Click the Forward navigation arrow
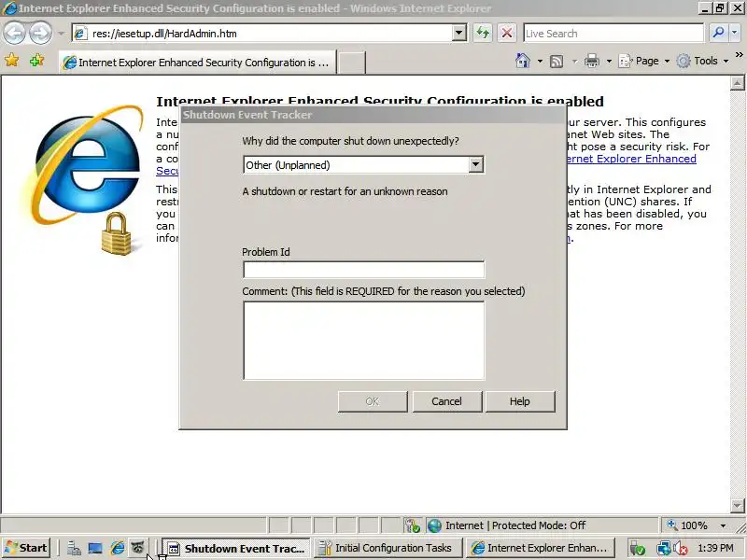Screen dimensions: 747x560 click(x=40, y=34)
